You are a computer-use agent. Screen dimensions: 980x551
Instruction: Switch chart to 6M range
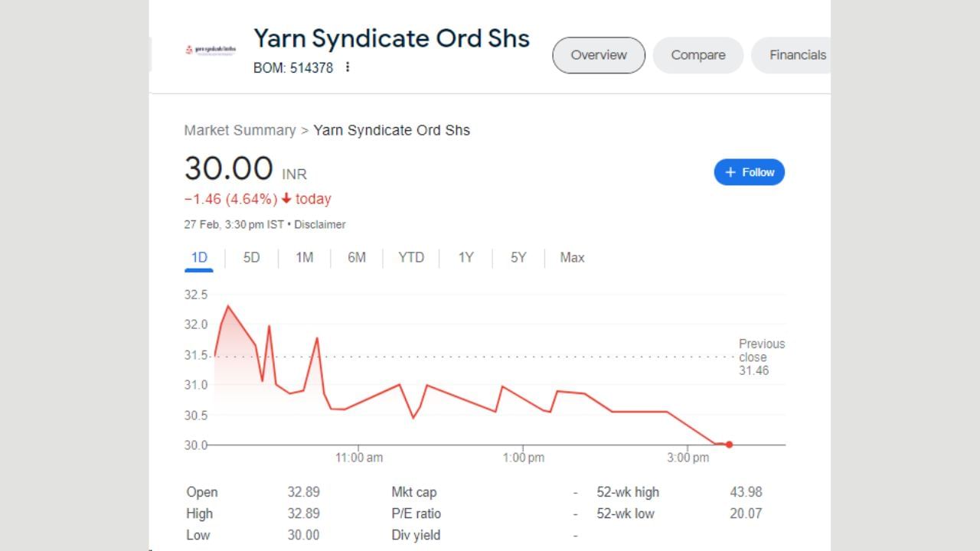point(357,258)
